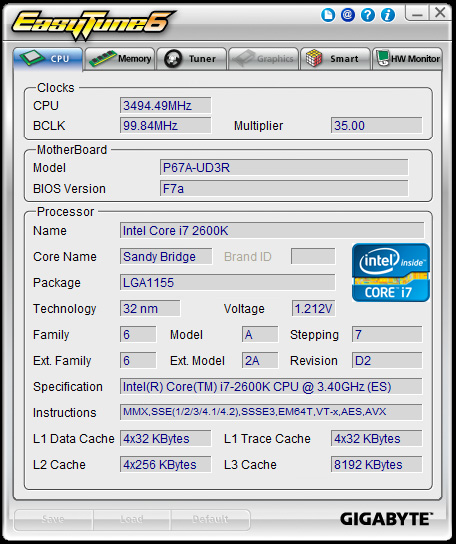Screen dimensions: 456x544
Task: Click the Save button
Action: click(x=53, y=519)
